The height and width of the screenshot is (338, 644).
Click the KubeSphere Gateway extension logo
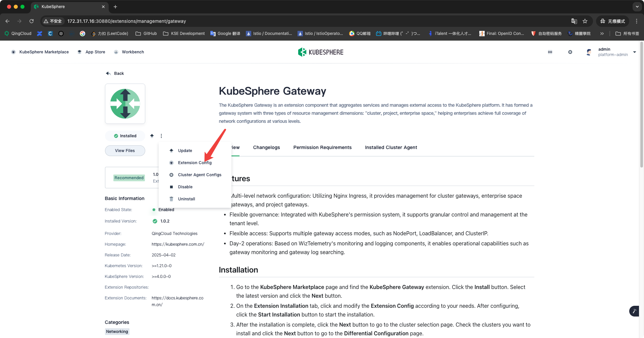tap(125, 104)
